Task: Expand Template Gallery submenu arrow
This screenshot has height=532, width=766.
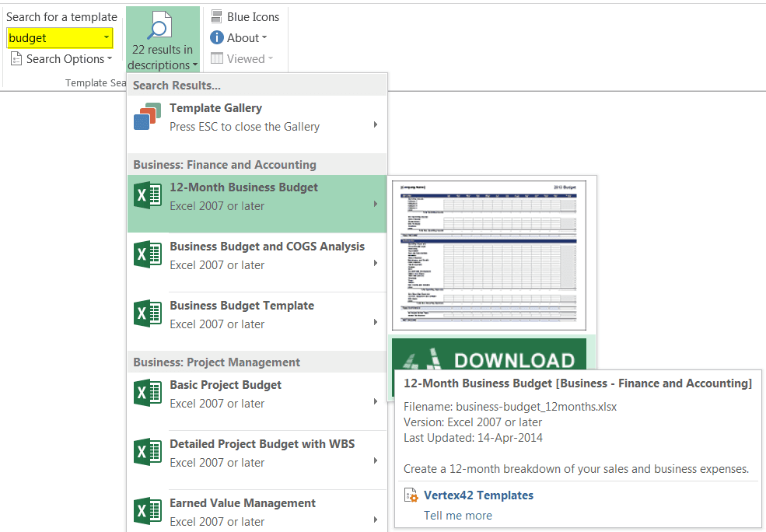Action: (375, 124)
